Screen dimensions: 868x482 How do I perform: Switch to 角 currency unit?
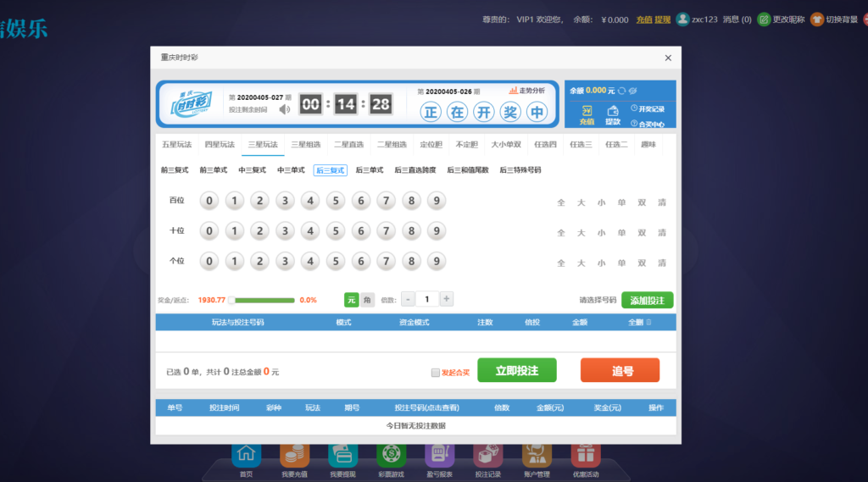367,300
